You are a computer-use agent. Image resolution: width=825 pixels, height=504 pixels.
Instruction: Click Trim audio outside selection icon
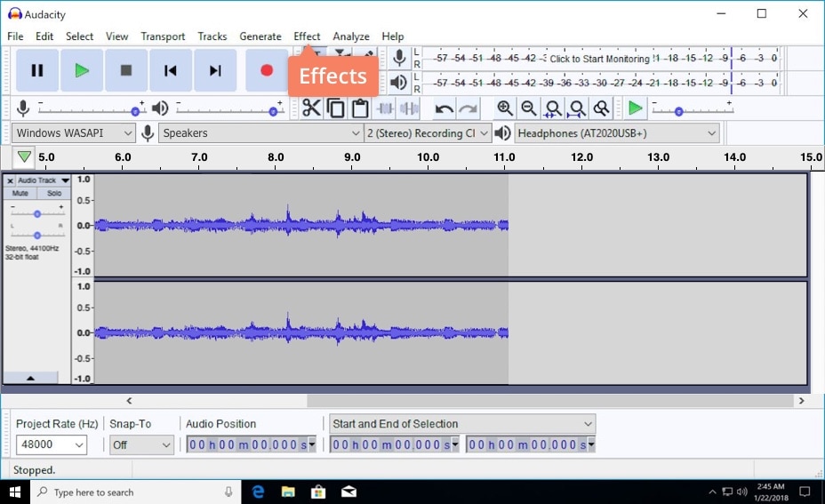385,108
